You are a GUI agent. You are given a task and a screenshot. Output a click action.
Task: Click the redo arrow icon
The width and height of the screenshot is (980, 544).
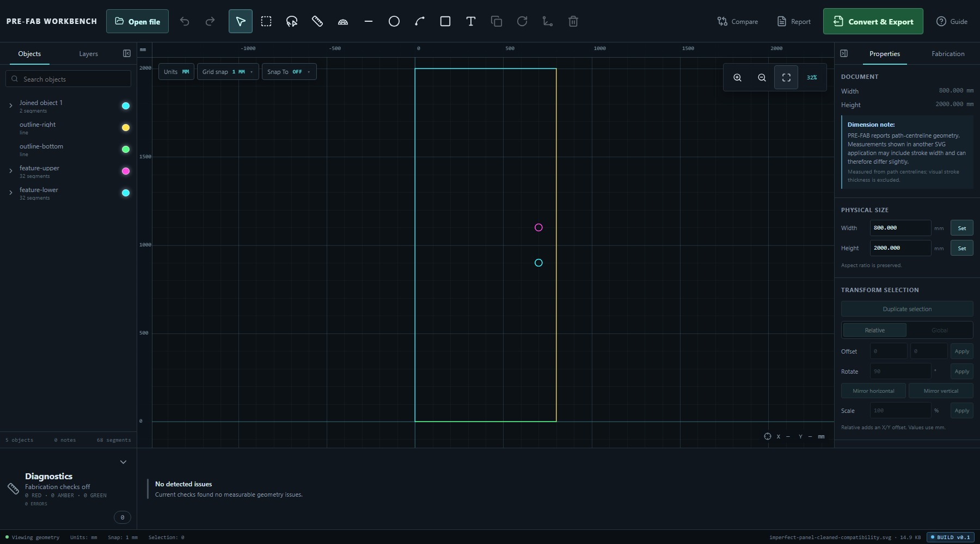210,21
